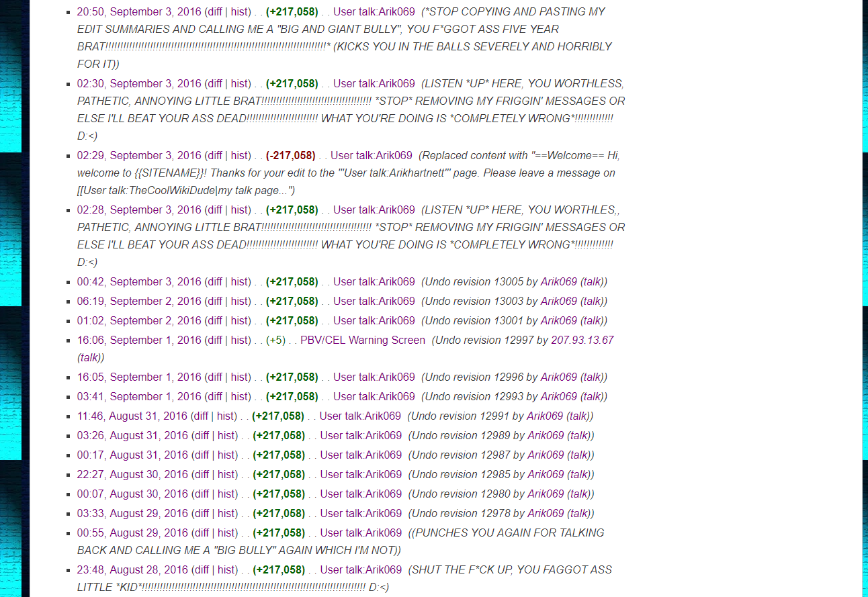
Task: Open the 00:17, August 31, 2016 revision
Action: [x=132, y=455]
